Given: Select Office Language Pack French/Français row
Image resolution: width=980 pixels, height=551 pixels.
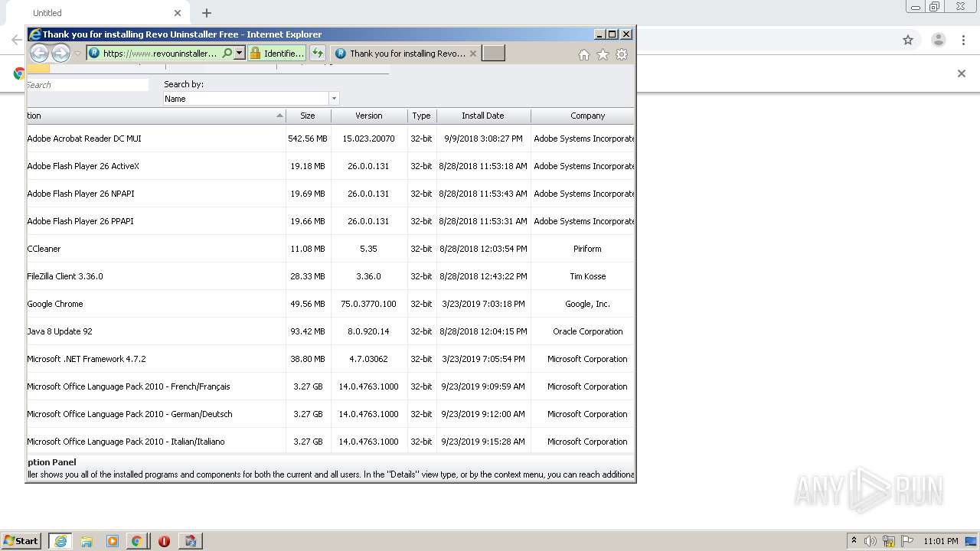Looking at the screenshot, I should click(330, 386).
